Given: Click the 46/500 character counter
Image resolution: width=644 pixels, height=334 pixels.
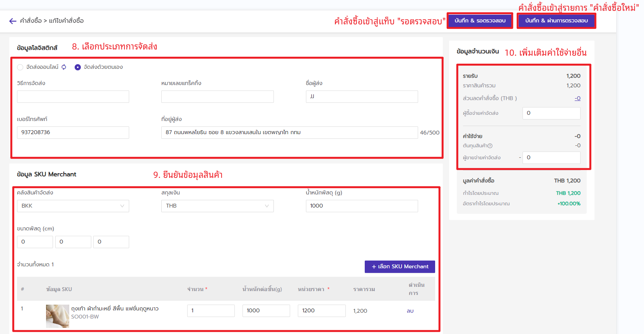Looking at the screenshot, I should click(430, 133).
